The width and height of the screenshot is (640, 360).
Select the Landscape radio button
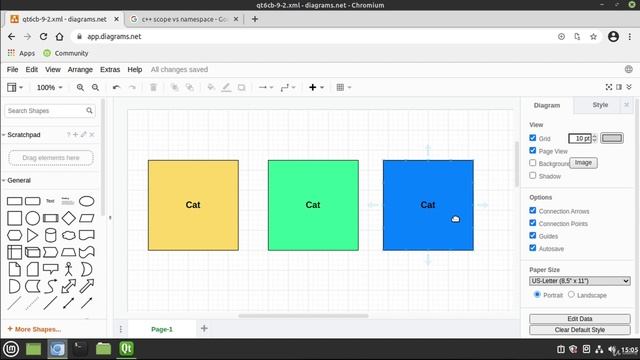(x=571, y=294)
